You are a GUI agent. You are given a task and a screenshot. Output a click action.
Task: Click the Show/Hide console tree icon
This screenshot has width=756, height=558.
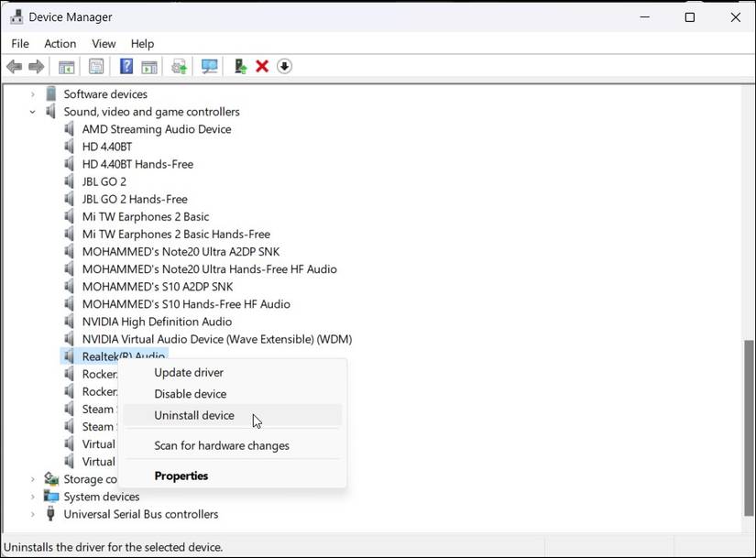(65, 66)
